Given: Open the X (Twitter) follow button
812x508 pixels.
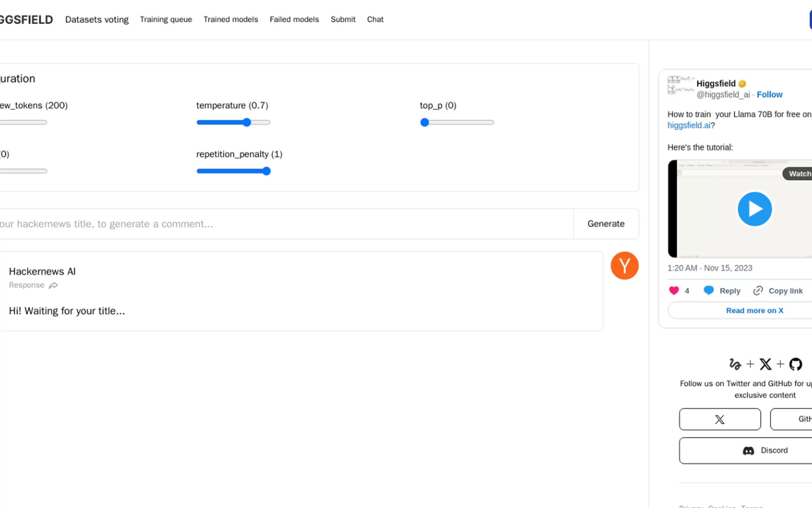Looking at the screenshot, I should click(719, 419).
